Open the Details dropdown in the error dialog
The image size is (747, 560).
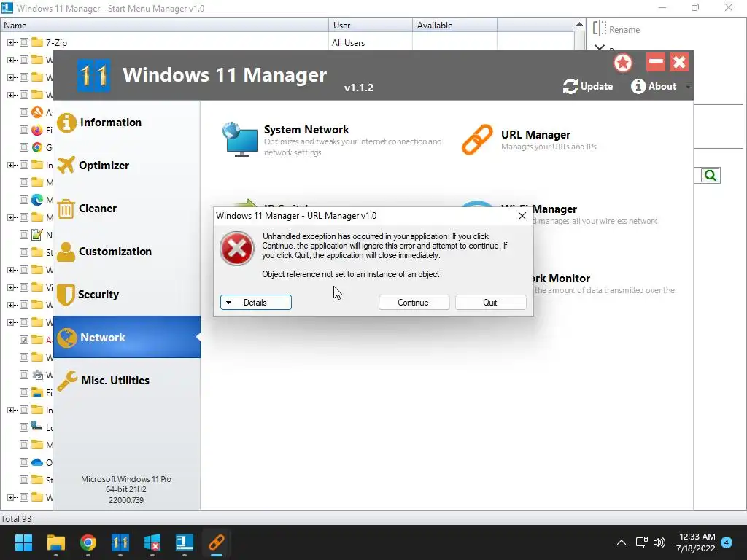pyautogui.click(x=256, y=303)
